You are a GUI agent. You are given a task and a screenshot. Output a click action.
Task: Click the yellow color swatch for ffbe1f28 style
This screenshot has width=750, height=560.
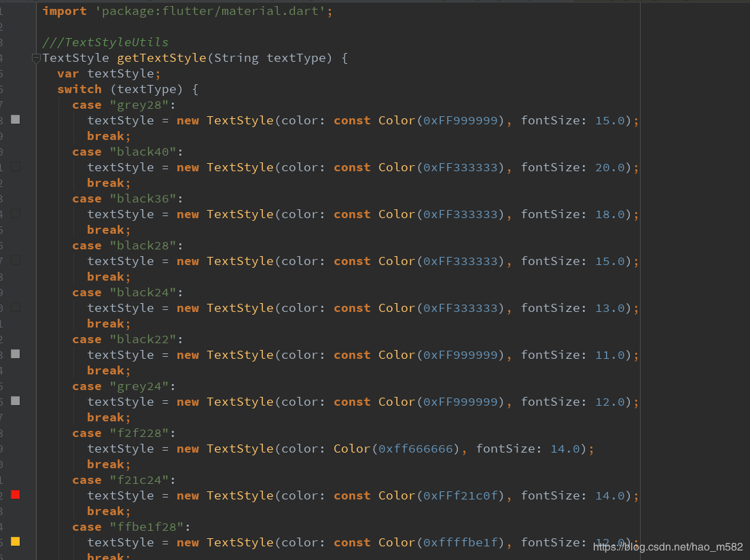16,542
